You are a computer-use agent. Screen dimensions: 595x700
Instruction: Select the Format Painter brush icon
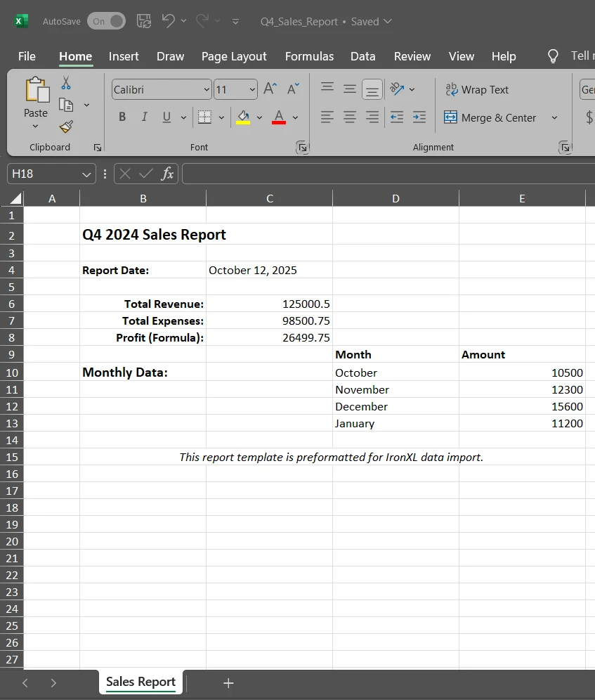click(66, 127)
